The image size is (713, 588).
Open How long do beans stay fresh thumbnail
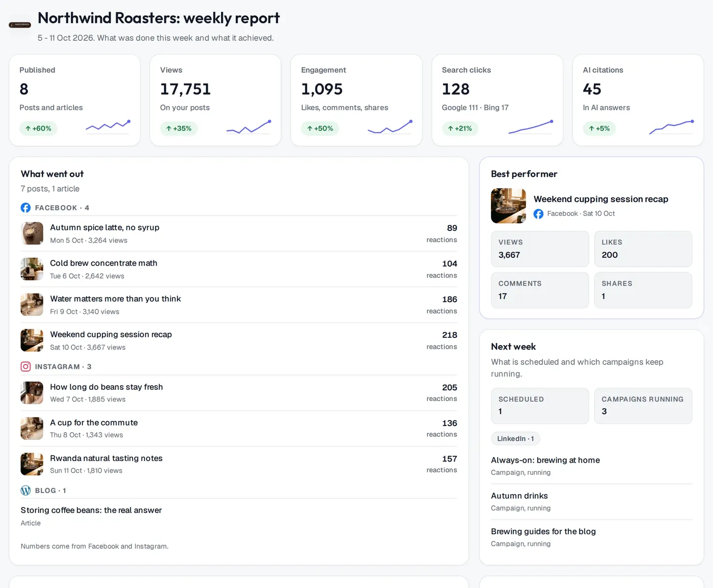point(32,393)
